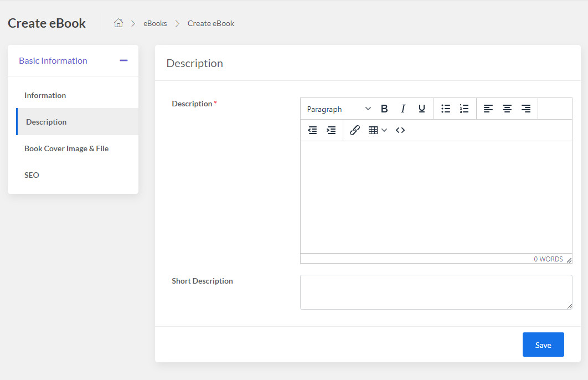Go to the SEO section
Viewport: 588px width, 380px height.
[32, 175]
